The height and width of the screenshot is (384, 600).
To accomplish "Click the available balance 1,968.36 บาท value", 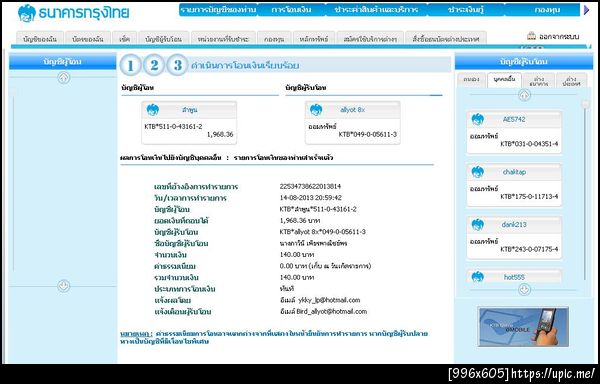I will [300, 221].
